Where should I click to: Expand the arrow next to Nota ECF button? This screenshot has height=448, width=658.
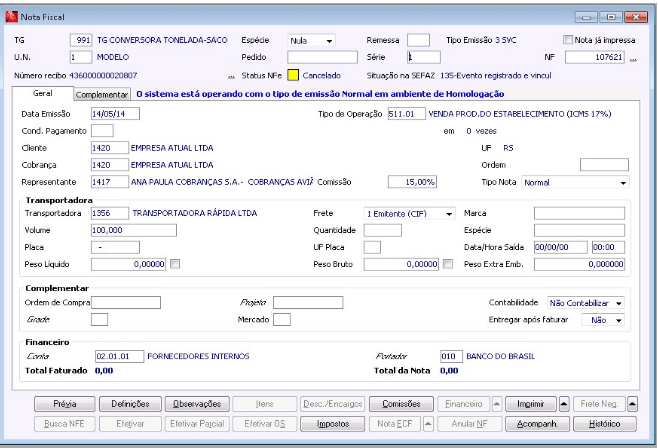[428, 424]
